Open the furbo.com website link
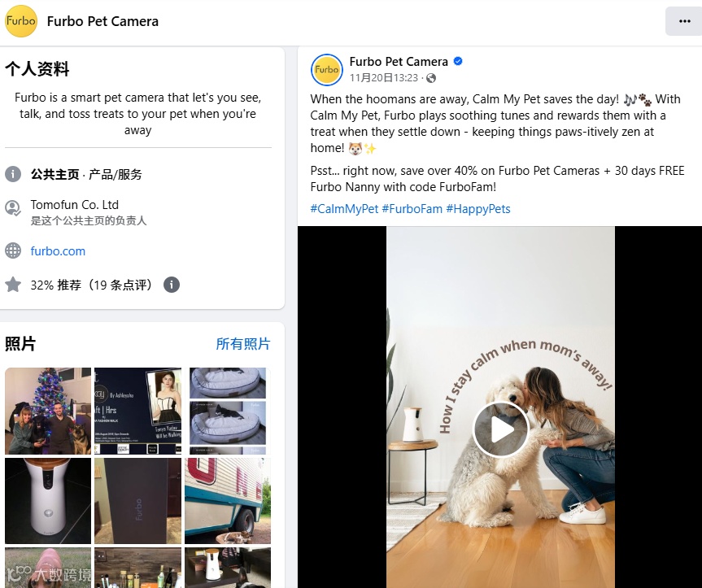The image size is (702, 588). [58, 251]
